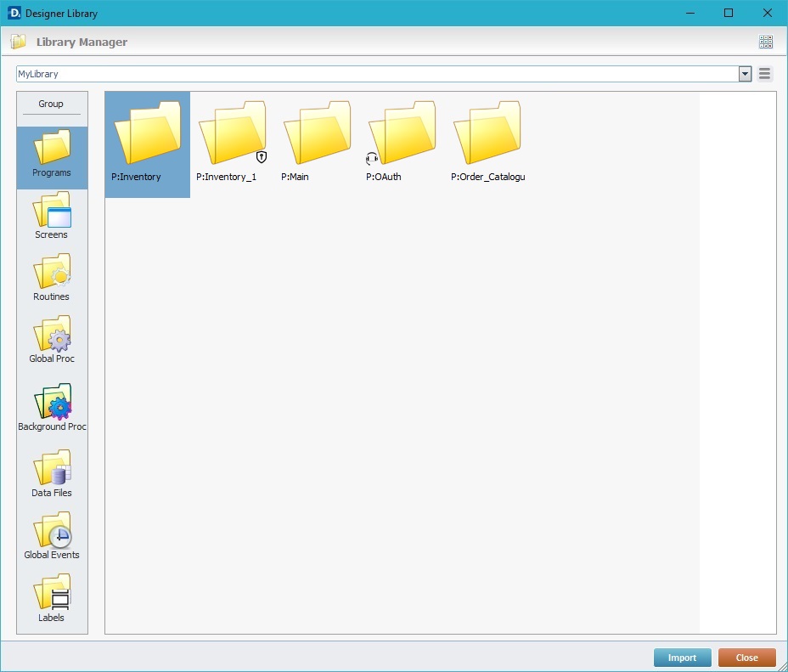Open the Global Events group

pyautogui.click(x=52, y=536)
